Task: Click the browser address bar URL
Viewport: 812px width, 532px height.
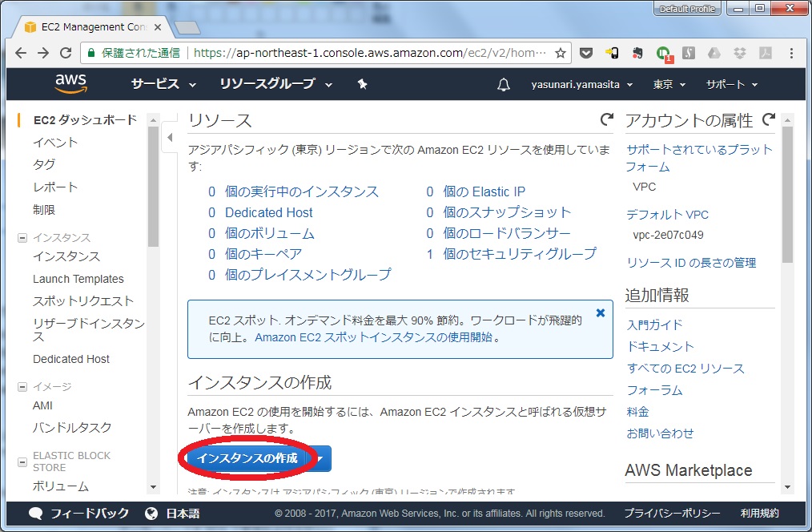Action: tap(370, 53)
